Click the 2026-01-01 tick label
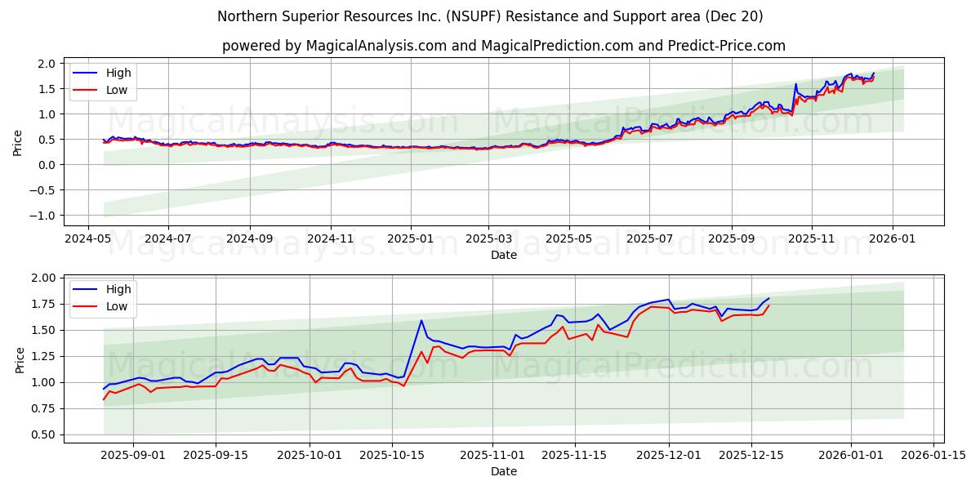The image size is (980, 490). [851, 457]
